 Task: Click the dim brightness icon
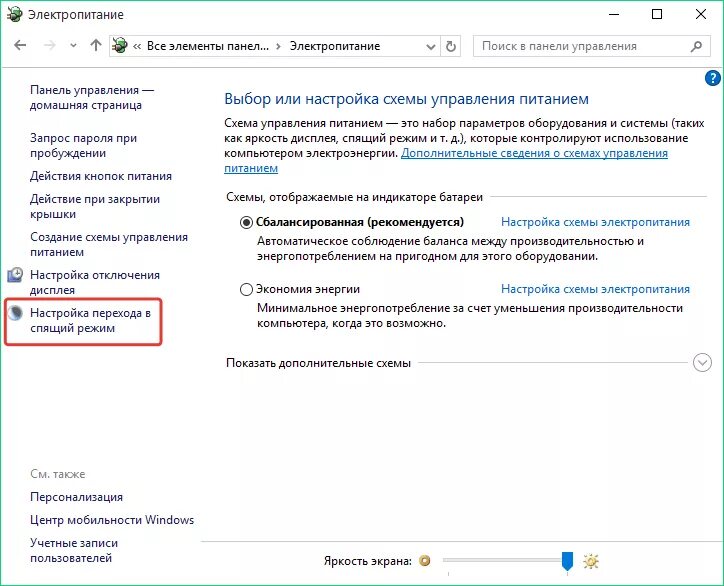(x=424, y=561)
